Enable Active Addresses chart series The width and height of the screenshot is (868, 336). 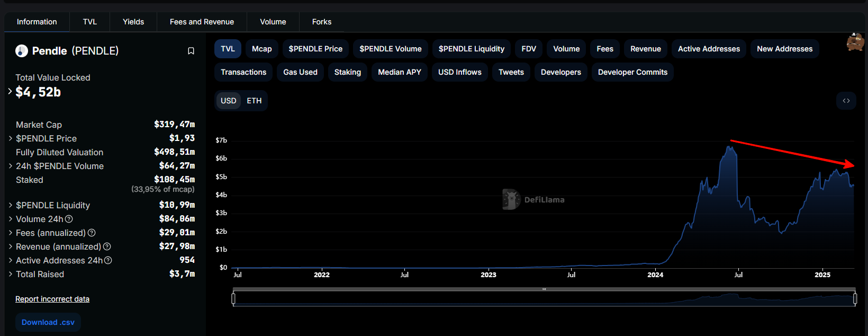709,49
